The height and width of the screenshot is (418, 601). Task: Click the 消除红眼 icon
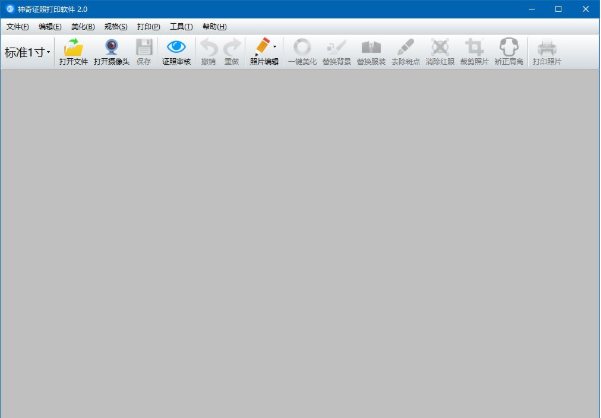point(440,48)
